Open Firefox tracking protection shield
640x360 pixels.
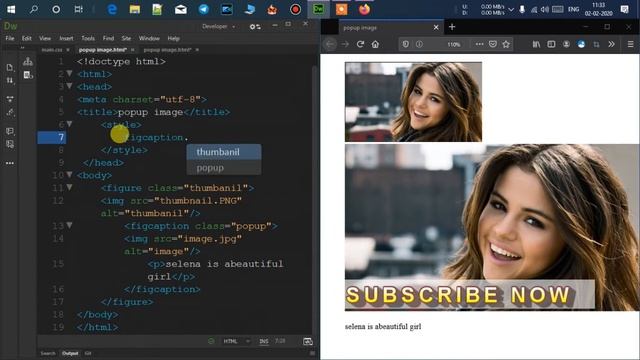click(405, 44)
